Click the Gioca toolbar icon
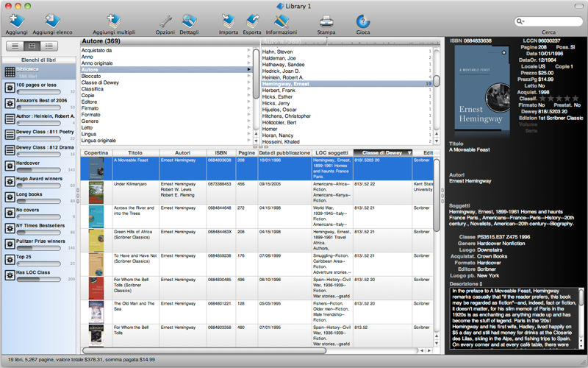The height and width of the screenshot is (368, 588). pyautogui.click(x=362, y=21)
